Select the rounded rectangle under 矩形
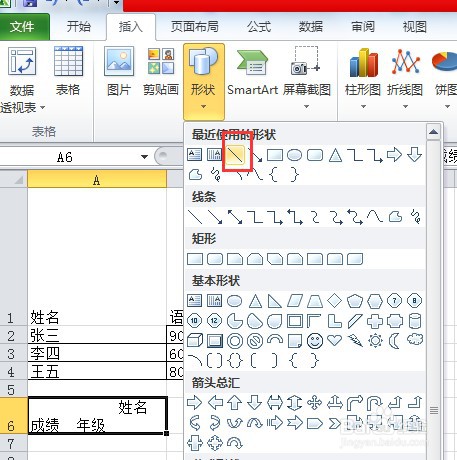457x460 pixels. click(215, 259)
